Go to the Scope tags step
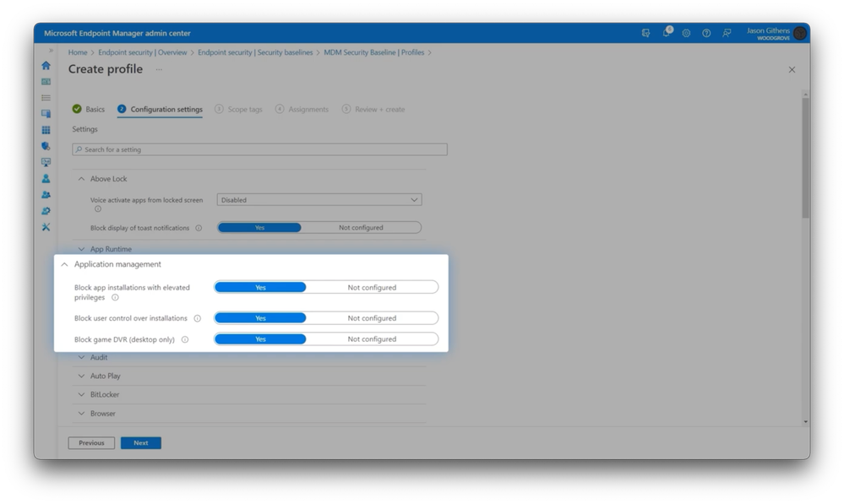Image resolution: width=844 pixels, height=504 pixels. tap(238, 109)
